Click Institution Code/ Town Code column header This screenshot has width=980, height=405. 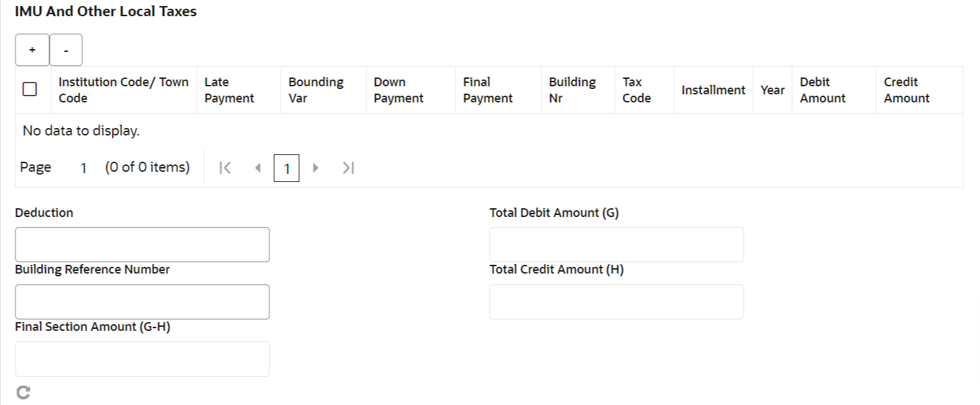point(123,90)
